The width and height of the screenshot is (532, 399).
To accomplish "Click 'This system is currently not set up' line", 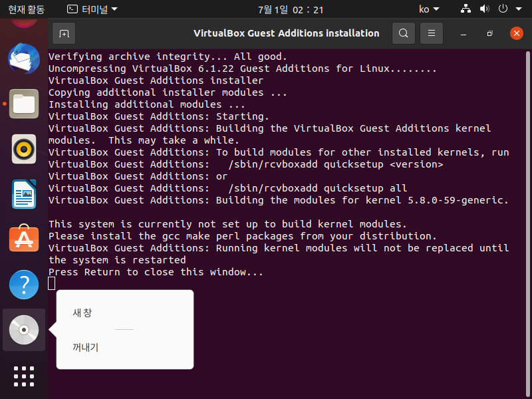I will (227, 224).
